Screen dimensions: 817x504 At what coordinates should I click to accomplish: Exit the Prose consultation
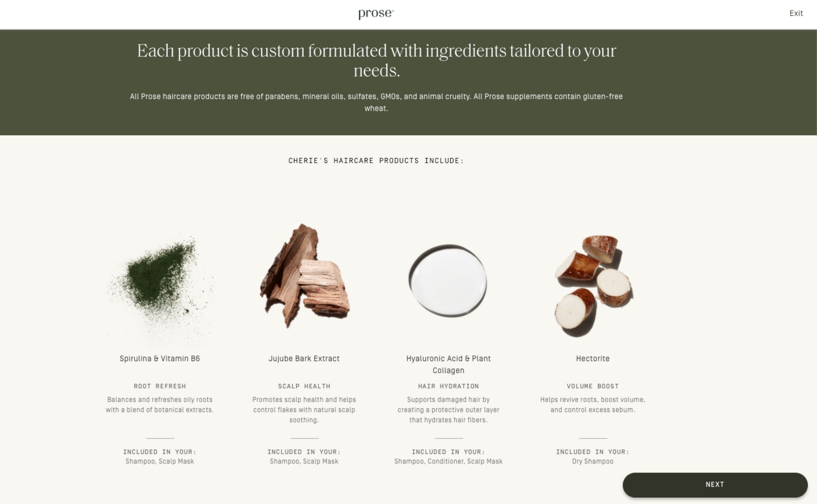click(796, 13)
